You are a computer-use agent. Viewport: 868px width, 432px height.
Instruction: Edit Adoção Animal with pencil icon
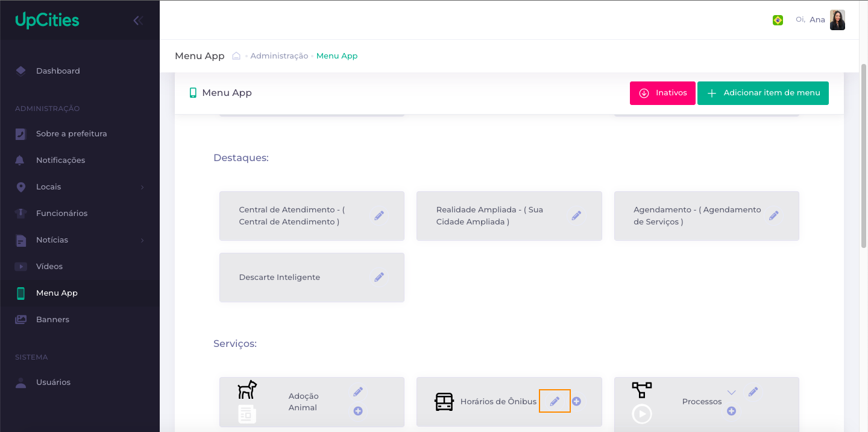pyautogui.click(x=358, y=392)
